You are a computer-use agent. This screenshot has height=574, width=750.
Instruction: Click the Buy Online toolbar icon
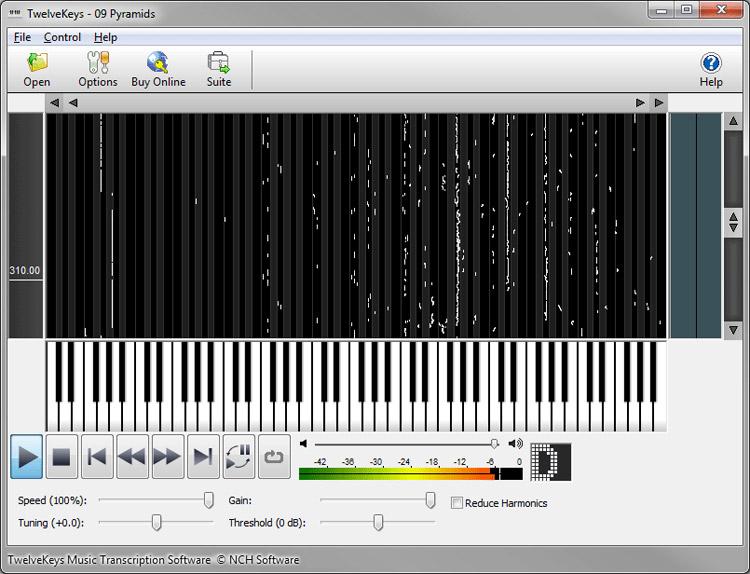coord(158,70)
